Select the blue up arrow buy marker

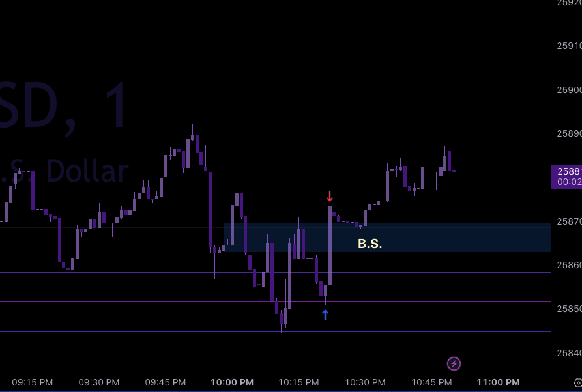325,314
